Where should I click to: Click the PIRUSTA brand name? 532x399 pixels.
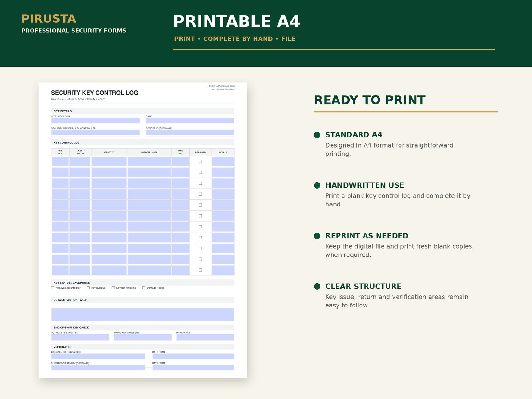point(49,19)
